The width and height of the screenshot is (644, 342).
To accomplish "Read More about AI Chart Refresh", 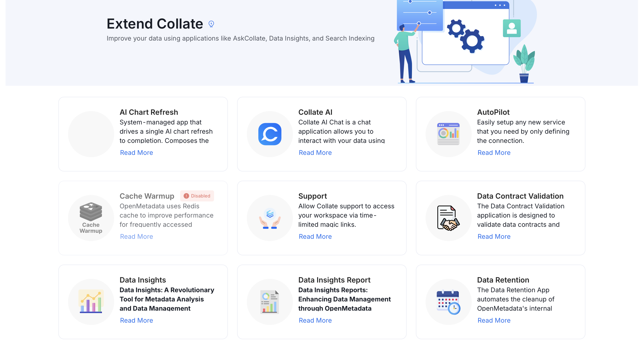I will [137, 153].
